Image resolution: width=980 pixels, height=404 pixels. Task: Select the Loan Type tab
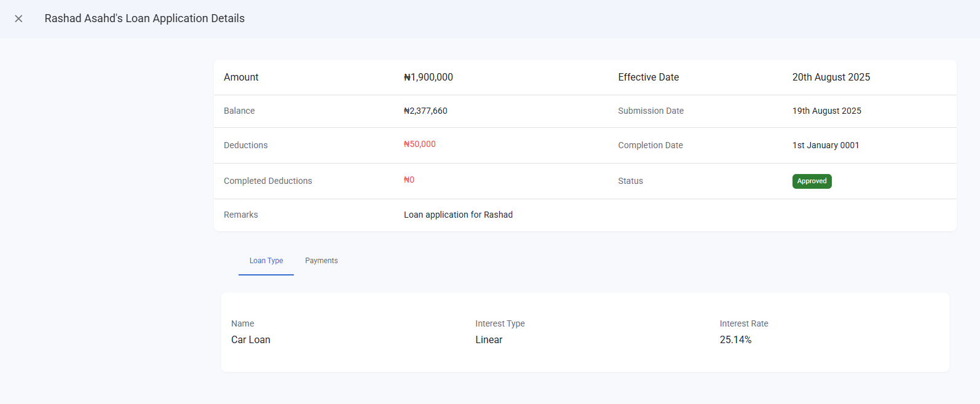(x=266, y=261)
